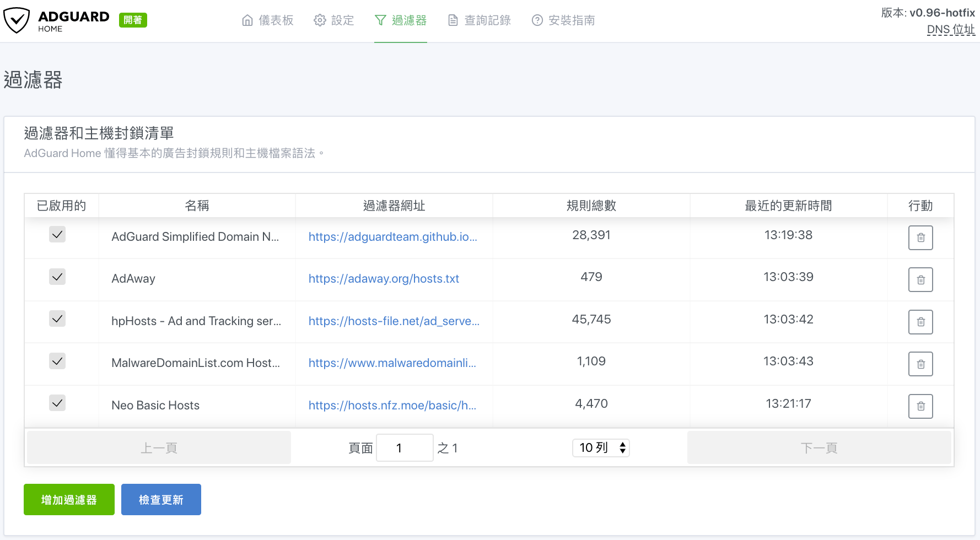Click the 28,391 rules count cell
The width and height of the screenshot is (980, 540).
pyautogui.click(x=591, y=235)
